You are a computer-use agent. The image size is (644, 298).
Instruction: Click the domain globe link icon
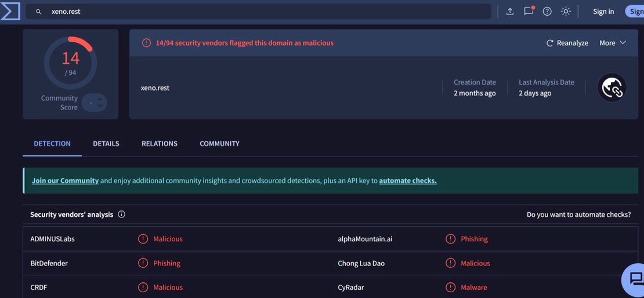pyautogui.click(x=612, y=88)
